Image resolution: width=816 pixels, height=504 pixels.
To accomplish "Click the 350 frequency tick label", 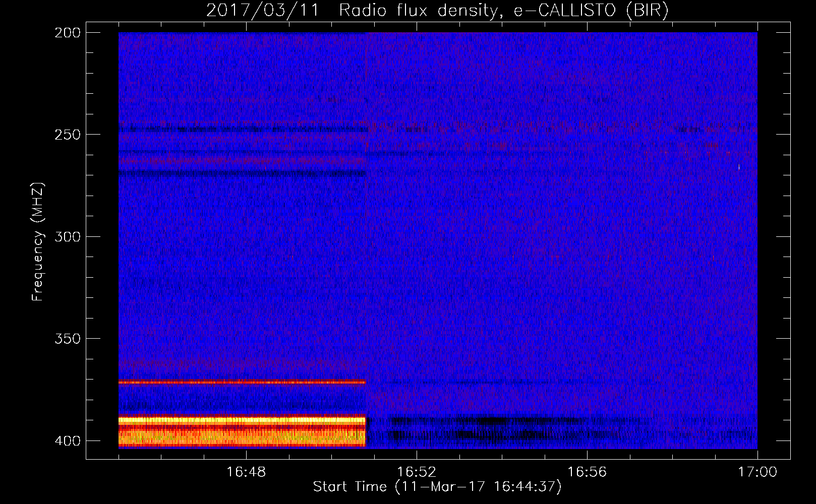I will (68, 338).
